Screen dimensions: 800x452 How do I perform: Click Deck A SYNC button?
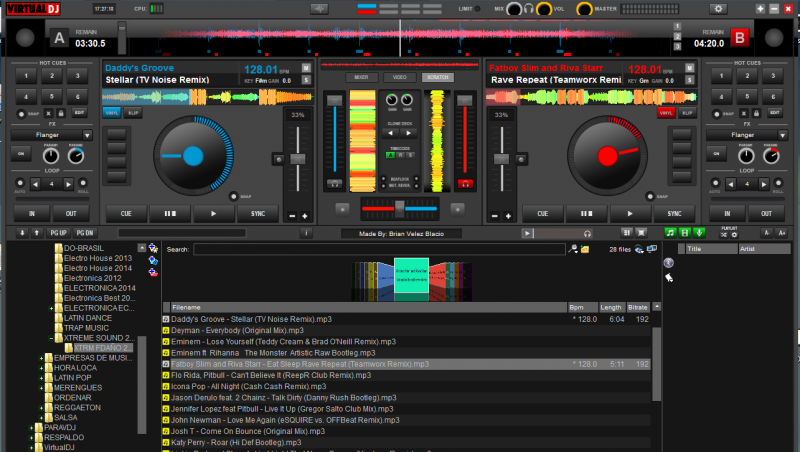[258, 214]
